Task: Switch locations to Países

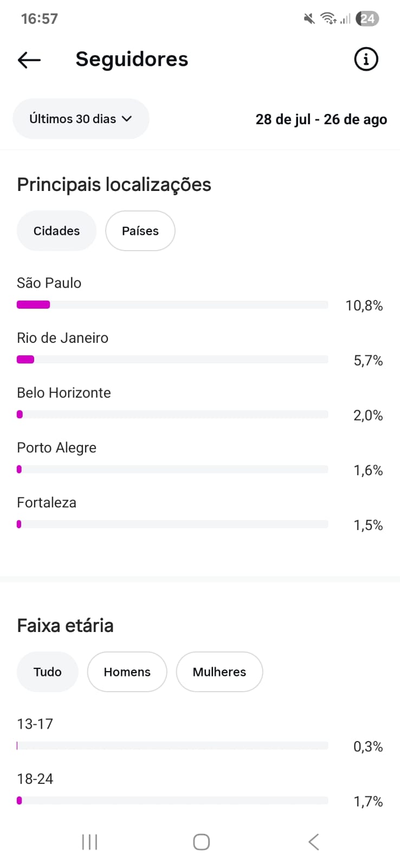Action: click(x=140, y=231)
